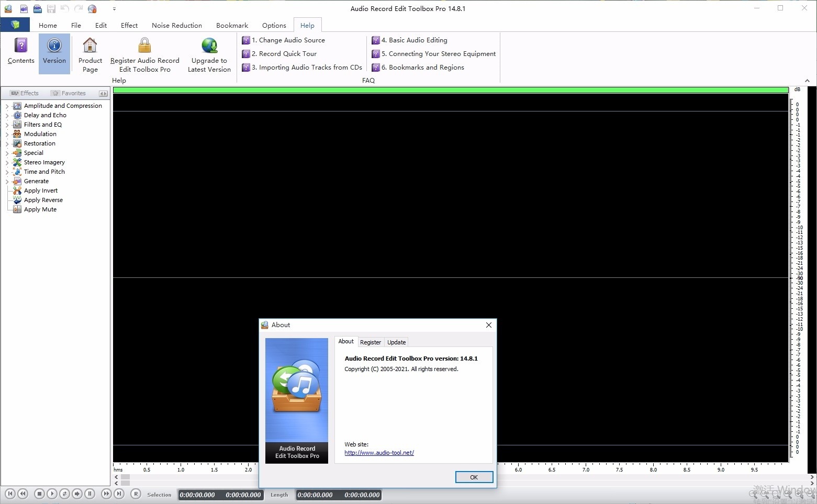Expand the Amplitude and Compression node
This screenshot has width=817, height=504.
[x=7, y=106]
